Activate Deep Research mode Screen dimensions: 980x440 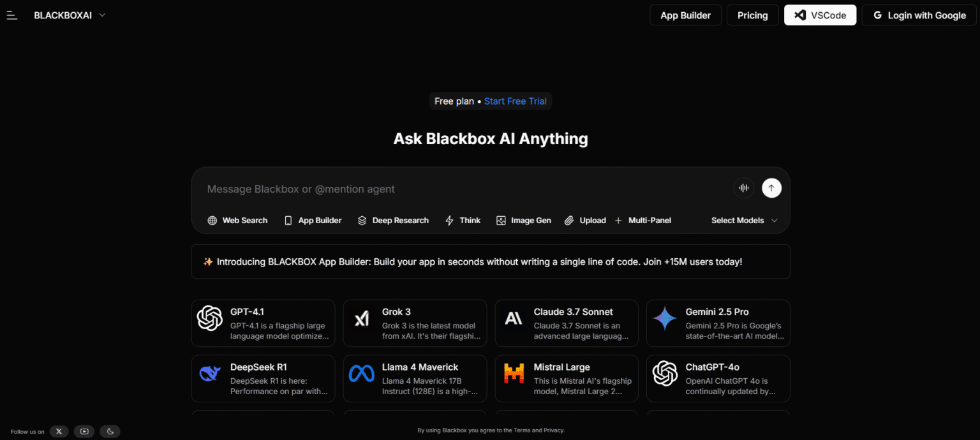[x=393, y=220]
